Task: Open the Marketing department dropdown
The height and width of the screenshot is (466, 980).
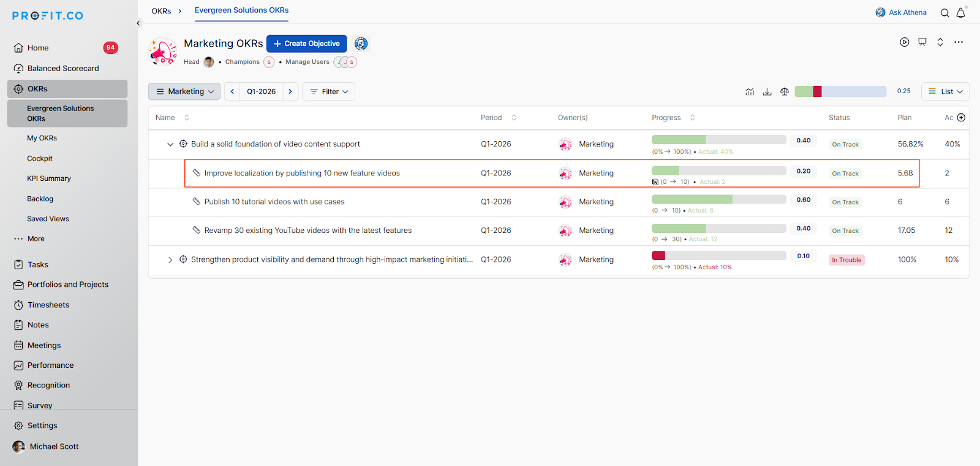Action: point(184,91)
